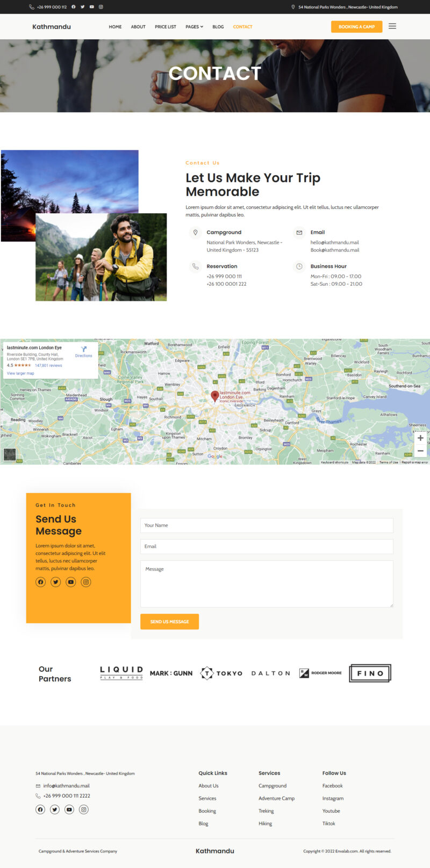The height and width of the screenshot is (868, 430).
Task: Open the hamburger menu icon in header
Action: tap(392, 26)
